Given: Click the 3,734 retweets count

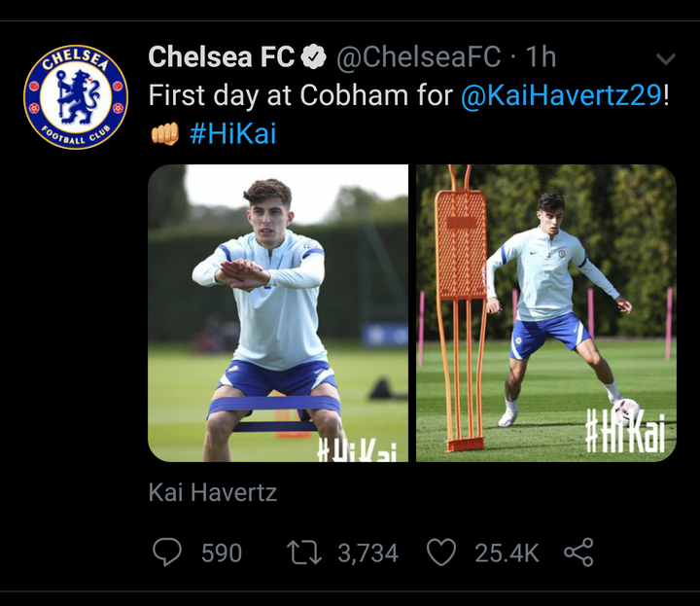Looking at the screenshot, I should [367, 553].
